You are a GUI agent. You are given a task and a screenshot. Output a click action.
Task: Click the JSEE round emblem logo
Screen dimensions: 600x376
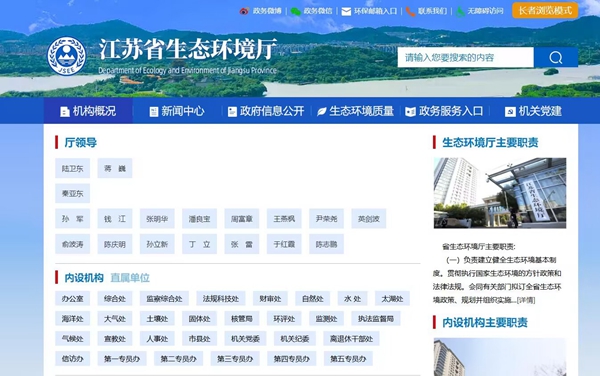(x=67, y=56)
